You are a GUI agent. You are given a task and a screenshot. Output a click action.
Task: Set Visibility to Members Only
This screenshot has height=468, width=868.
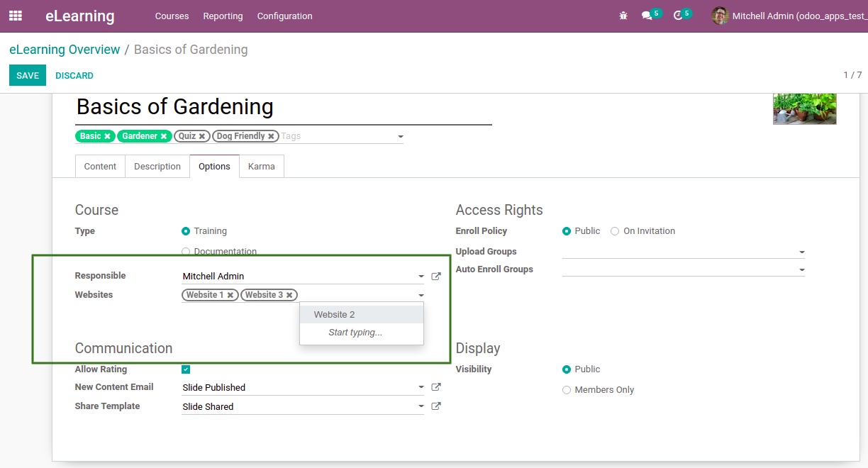pos(567,390)
